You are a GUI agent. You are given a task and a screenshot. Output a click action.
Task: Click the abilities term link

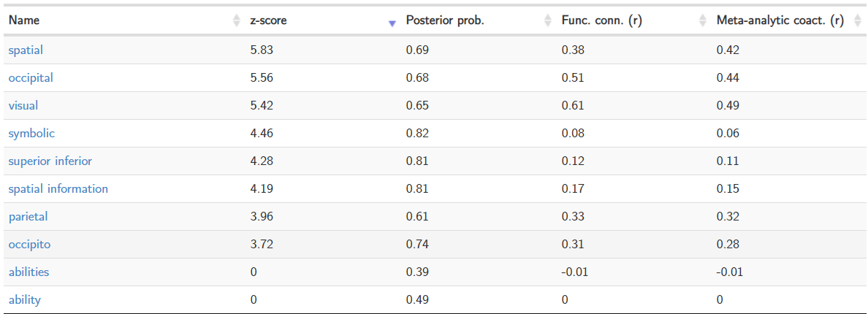point(29,272)
